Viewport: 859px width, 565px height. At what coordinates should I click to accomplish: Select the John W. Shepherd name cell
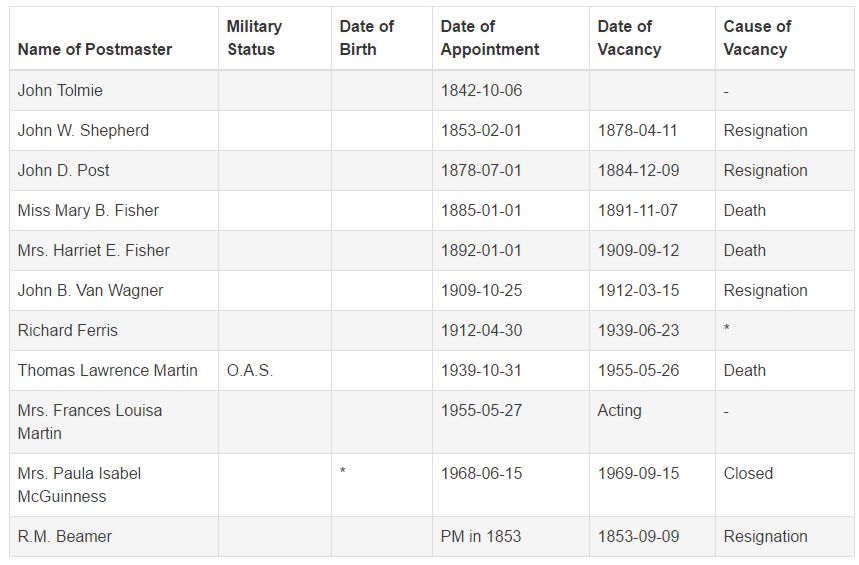[x=114, y=130]
